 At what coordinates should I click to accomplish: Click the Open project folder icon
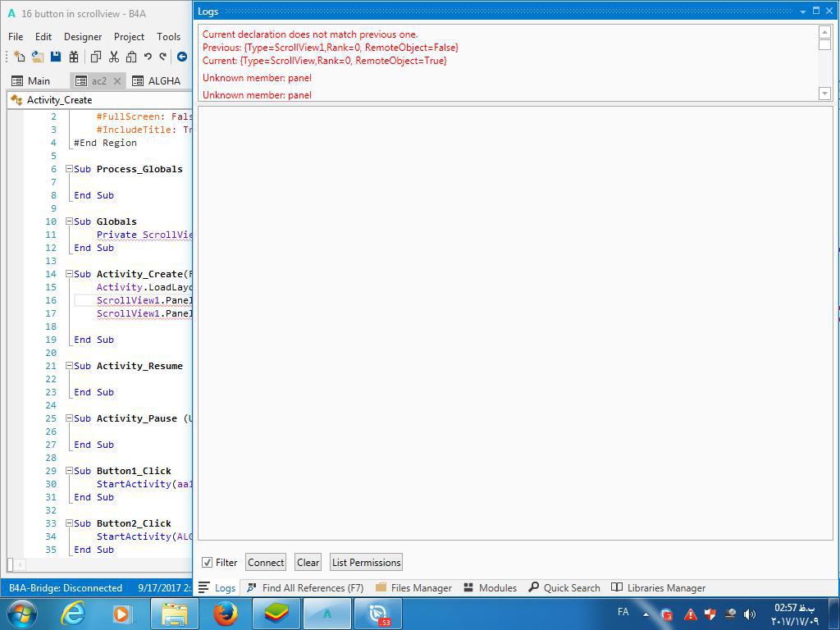point(38,57)
